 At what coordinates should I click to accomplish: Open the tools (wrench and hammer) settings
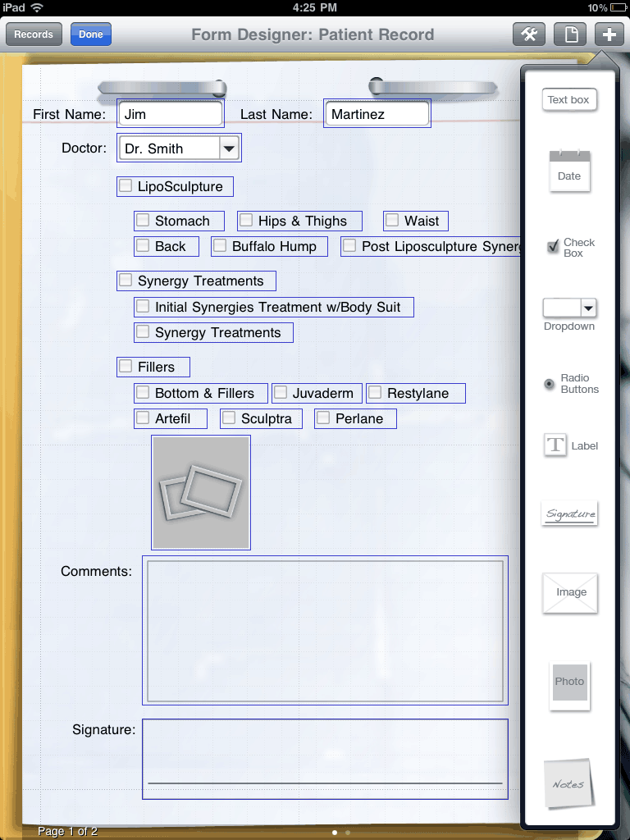click(x=529, y=34)
